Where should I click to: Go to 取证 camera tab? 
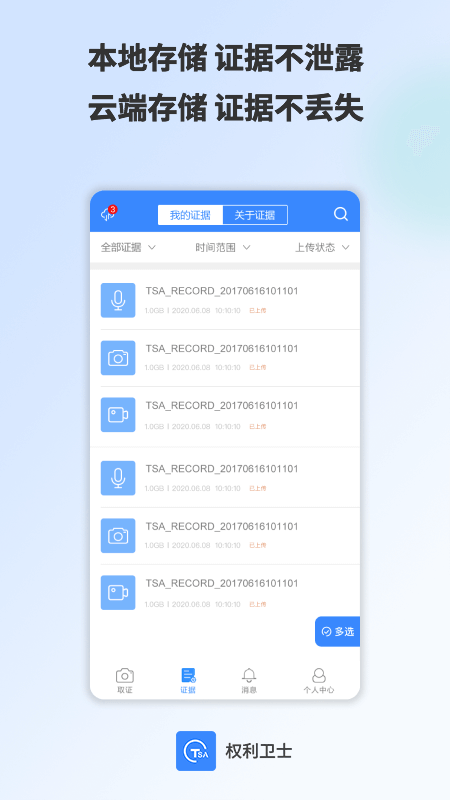tap(125, 681)
